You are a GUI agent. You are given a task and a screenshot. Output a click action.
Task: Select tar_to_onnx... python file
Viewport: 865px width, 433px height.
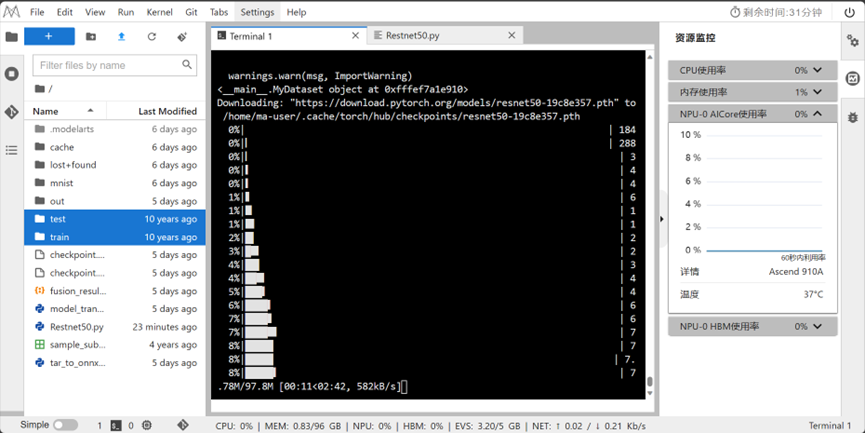point(115,363)
